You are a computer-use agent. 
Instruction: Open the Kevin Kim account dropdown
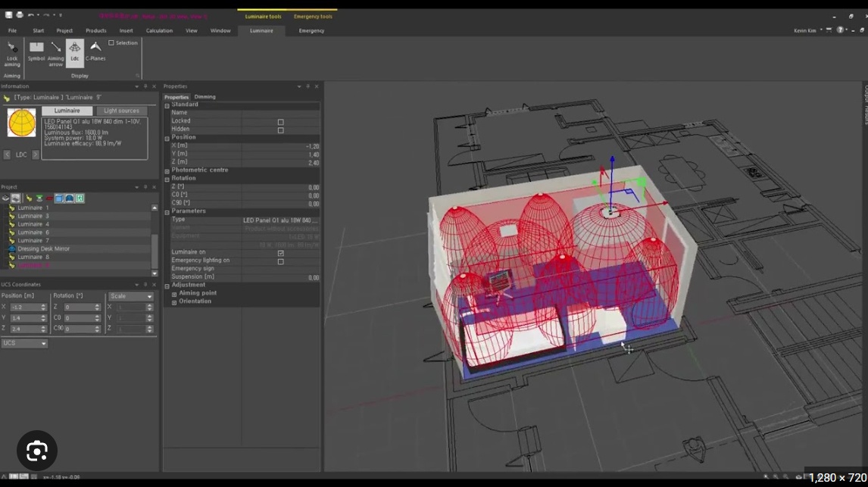(x=821, y=30)
